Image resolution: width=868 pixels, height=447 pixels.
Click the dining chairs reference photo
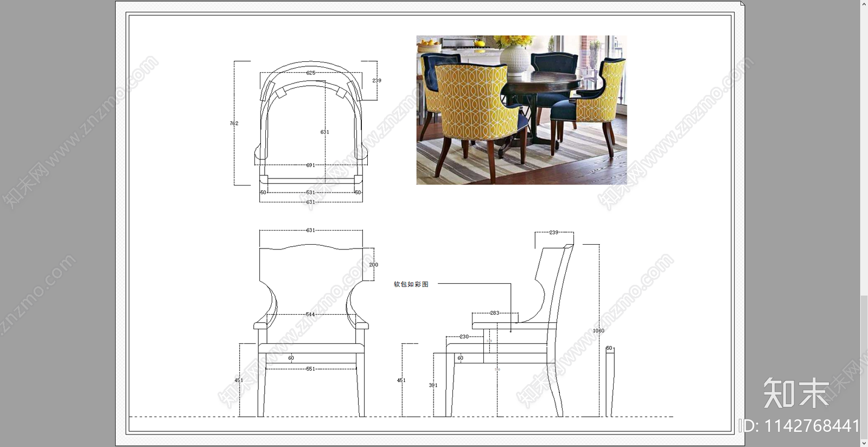(x=521, y=110)
